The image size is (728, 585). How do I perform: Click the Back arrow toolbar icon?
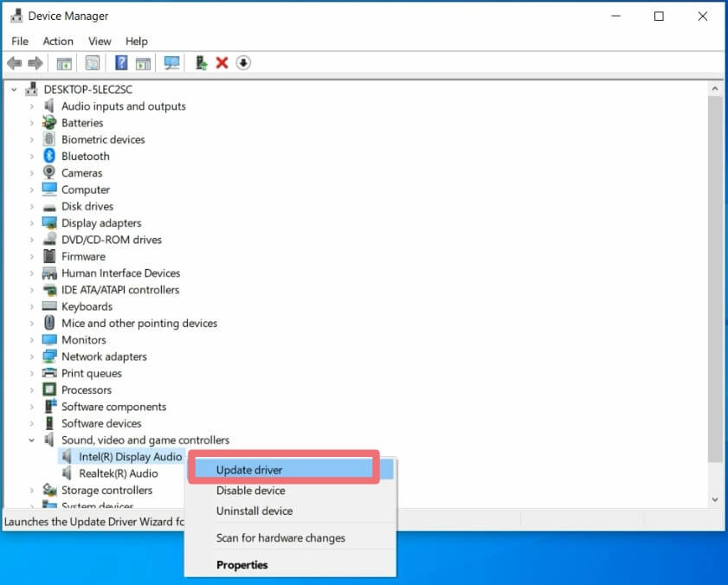point(15,62)
